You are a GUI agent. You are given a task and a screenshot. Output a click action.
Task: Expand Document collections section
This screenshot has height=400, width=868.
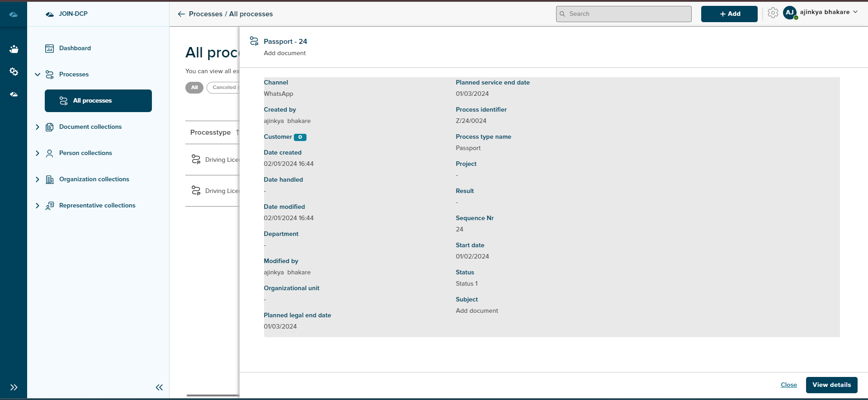coord(38,127)
